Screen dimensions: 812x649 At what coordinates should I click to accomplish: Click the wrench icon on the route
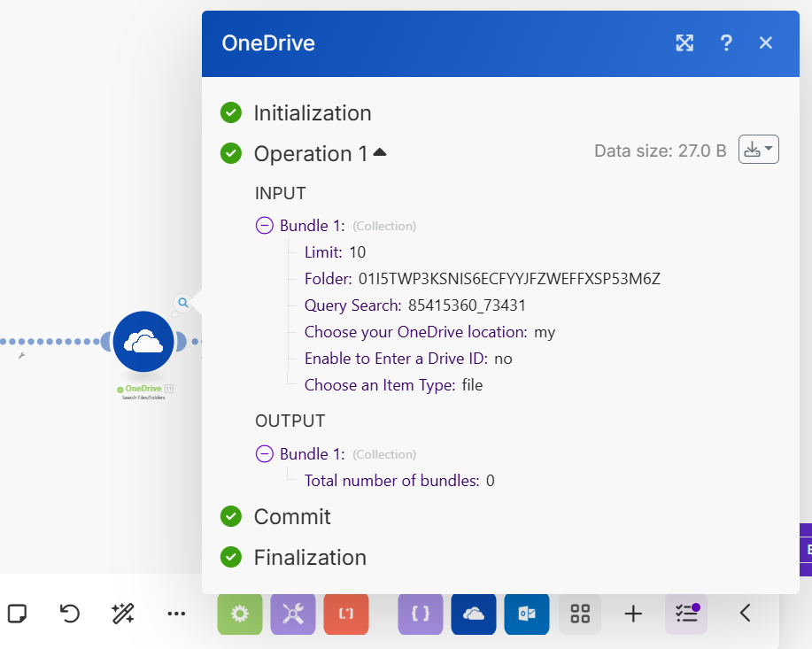coord(22,355)
